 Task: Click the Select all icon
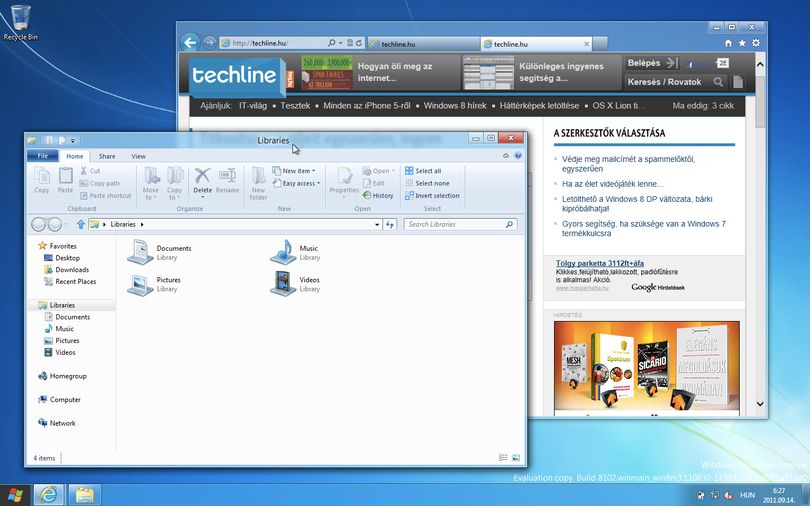pos(409,171)
